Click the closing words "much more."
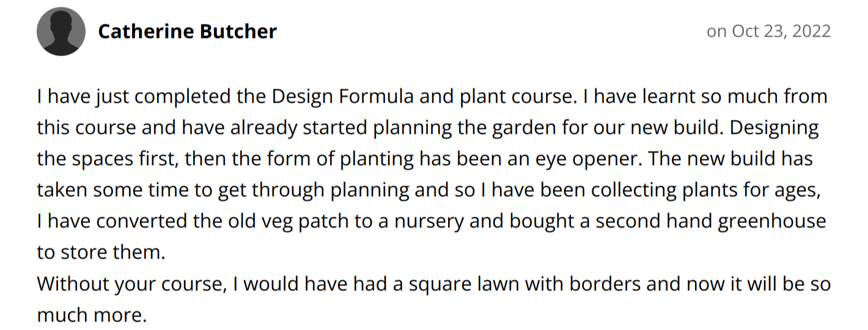 click(x=92, y=316)
